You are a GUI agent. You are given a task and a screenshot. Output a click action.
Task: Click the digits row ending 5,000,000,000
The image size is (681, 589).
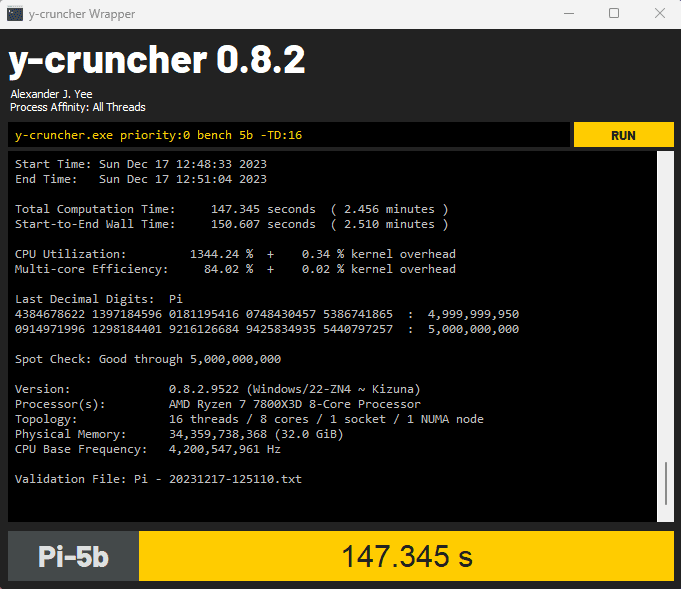click(267, 329)
